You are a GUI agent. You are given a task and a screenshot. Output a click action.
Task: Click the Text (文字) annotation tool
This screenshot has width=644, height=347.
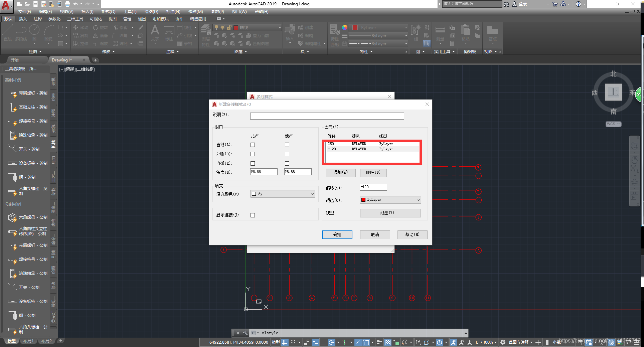[155, 33]
